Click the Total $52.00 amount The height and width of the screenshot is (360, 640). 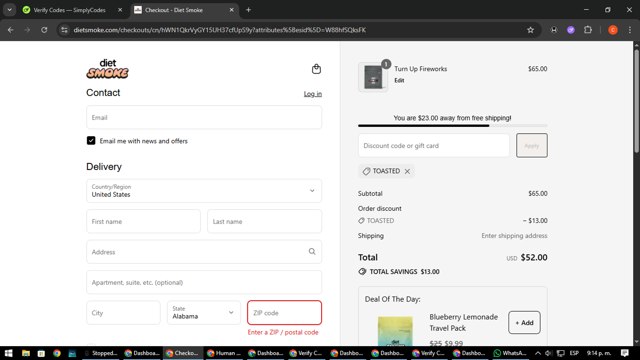(534, 258)
